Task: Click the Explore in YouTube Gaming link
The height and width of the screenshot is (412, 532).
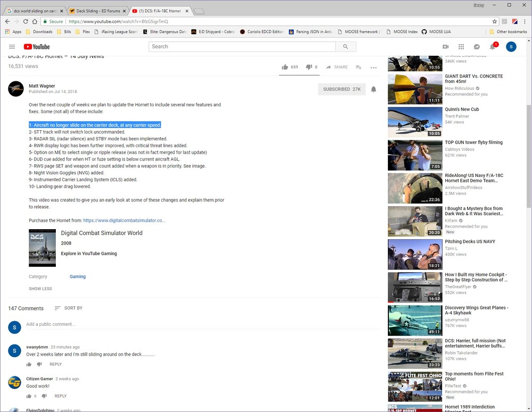Action: coord(88,253)
